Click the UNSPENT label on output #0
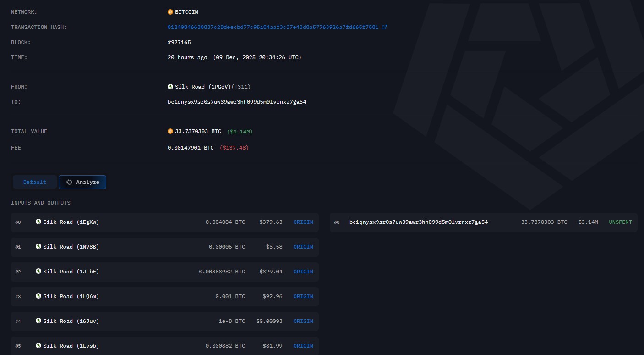 [x=620, y=222]
